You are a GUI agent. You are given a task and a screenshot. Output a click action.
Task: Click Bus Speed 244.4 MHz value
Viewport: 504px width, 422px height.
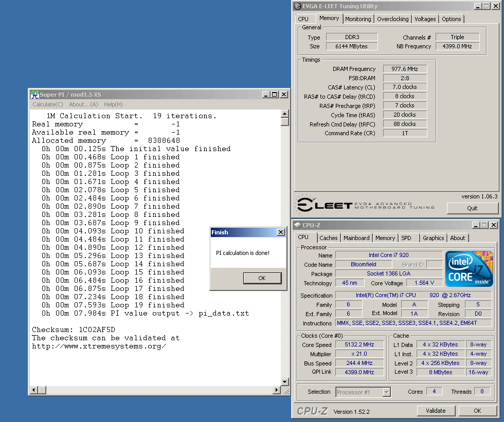point(359,363)
